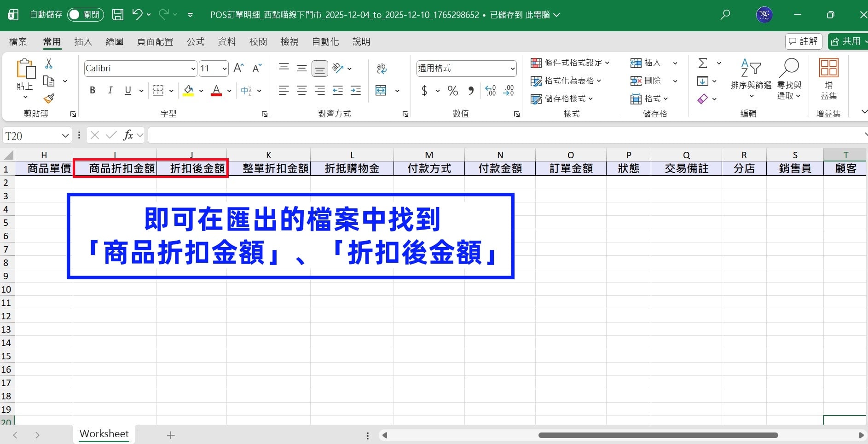Toggle the AutoSave switch
868x444 pixels.
[x=86, y=15]
